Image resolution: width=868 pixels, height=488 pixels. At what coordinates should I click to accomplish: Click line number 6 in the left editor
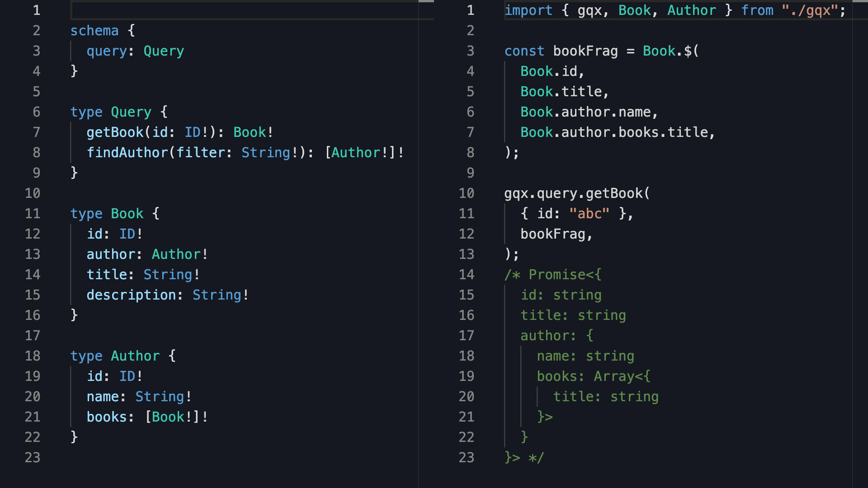tap(36, 112)
